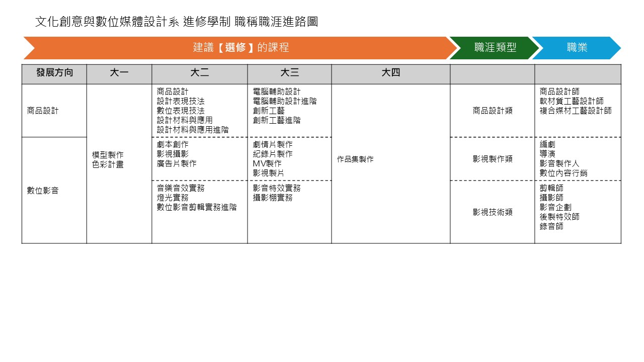Click the 大二 column header
Screen dimensions: 644x362
point(199,73)
